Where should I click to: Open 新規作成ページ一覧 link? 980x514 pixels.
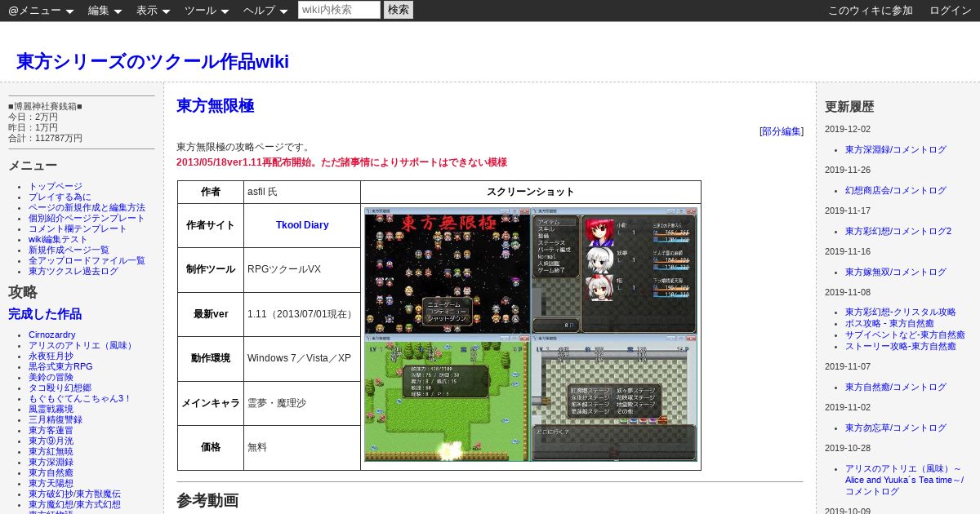(69, 250)
